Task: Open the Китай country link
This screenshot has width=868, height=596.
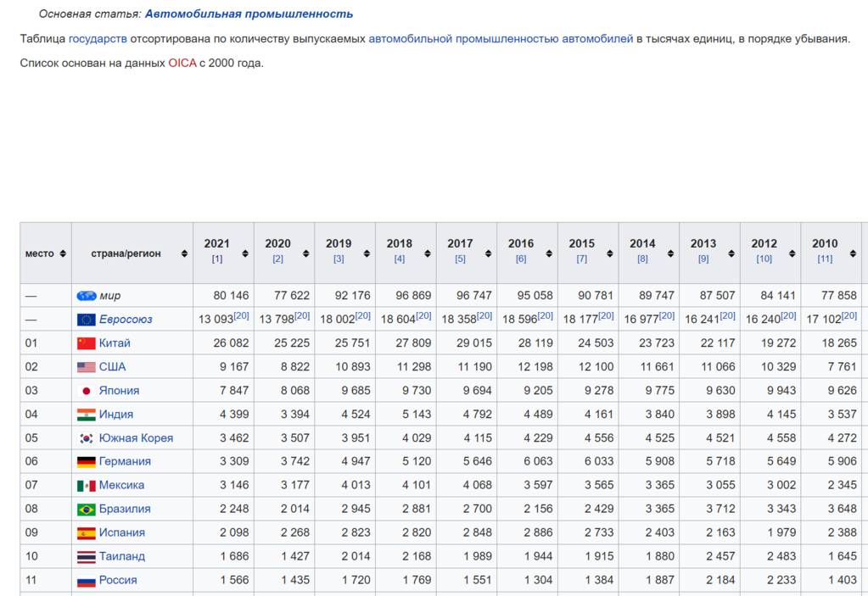Action: (x=115, y=343)
